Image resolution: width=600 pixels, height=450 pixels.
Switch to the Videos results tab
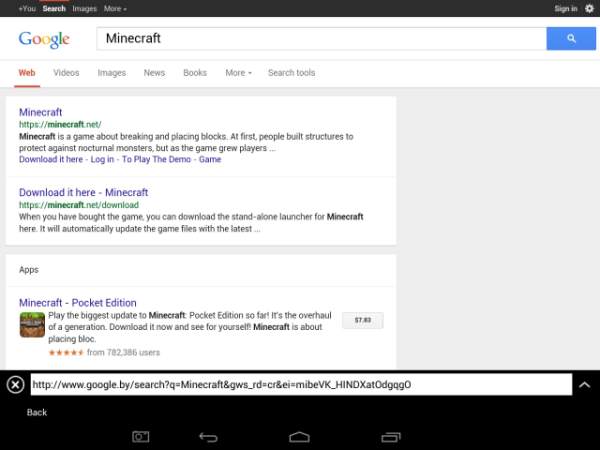point(66,73)
